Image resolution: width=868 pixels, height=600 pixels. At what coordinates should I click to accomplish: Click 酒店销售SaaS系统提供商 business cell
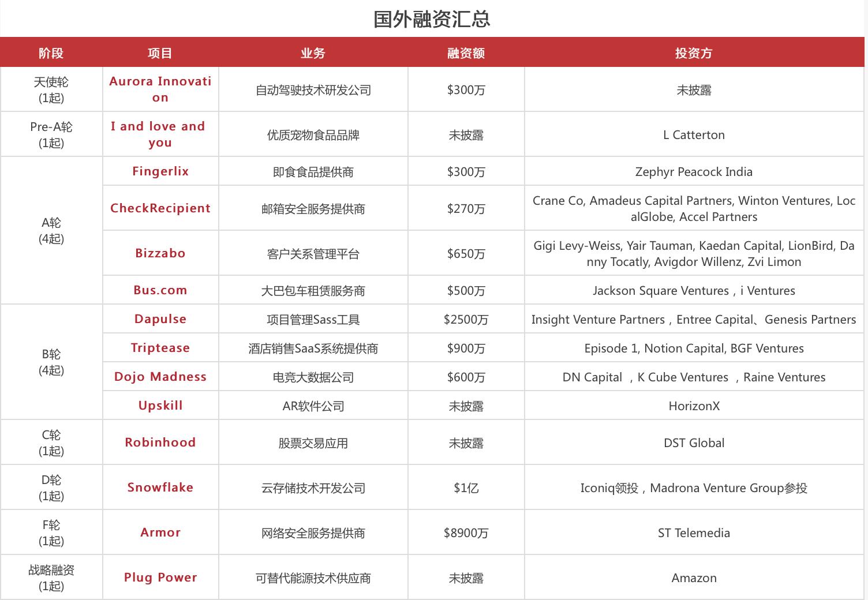pyautogui.click(x=313, y=349)
